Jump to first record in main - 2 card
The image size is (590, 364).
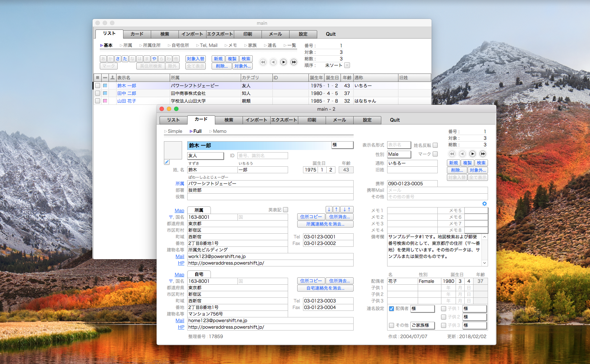pyautogui.click(x=452, y=154)
